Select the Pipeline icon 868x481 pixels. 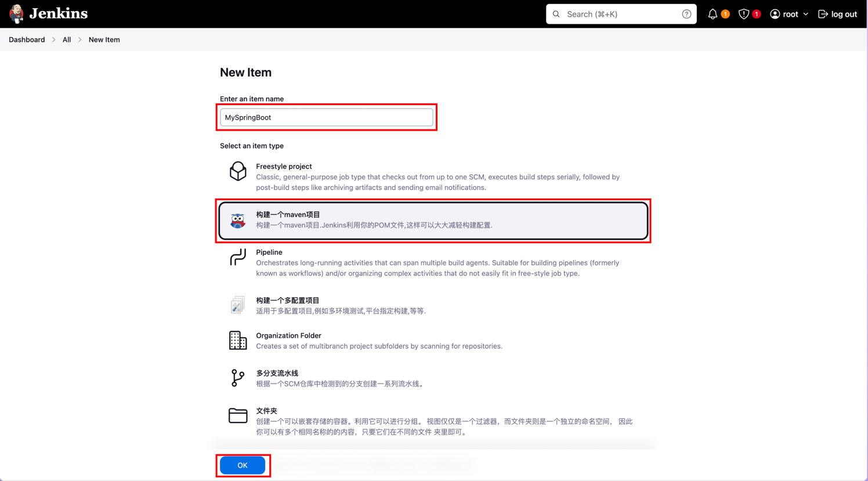pyautogui.click(x=238, y=257)
